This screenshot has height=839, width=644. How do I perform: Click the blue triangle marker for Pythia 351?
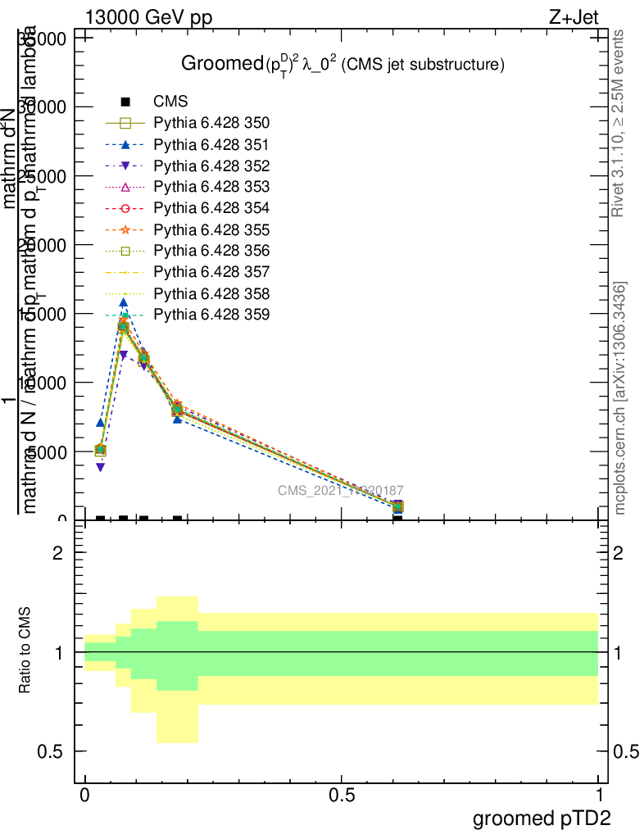[x=125, y=144]
